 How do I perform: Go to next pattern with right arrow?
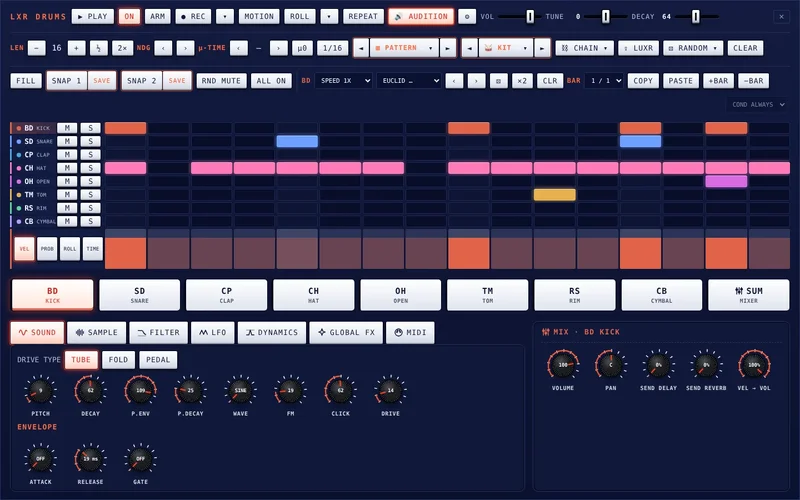click(x=447, y=48)
